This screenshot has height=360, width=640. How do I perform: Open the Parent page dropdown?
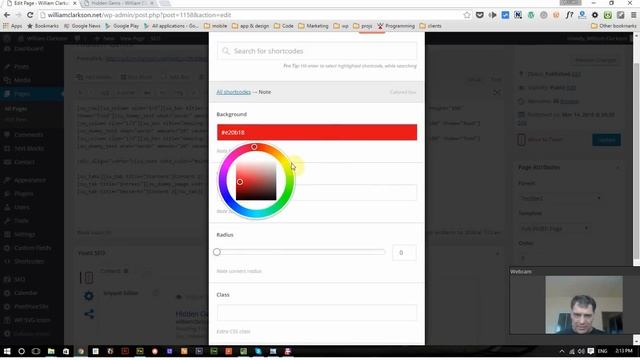click(x=561, y=198)
